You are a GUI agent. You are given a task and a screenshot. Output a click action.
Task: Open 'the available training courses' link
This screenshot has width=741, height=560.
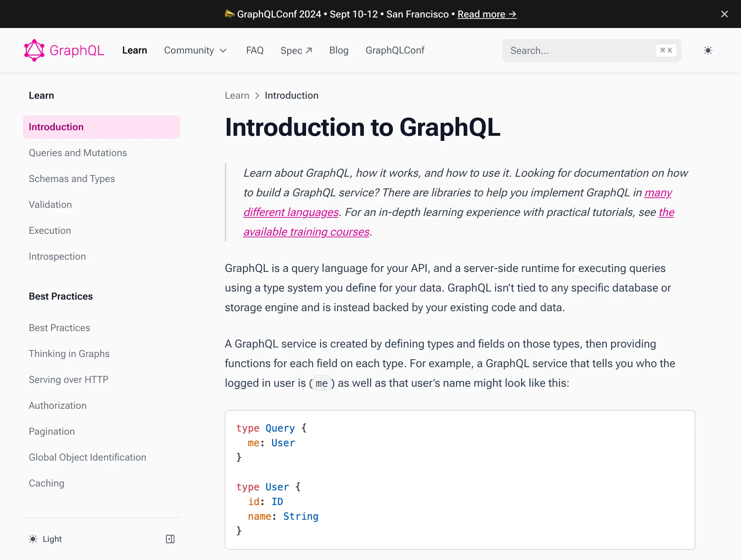tap(306, 231)
